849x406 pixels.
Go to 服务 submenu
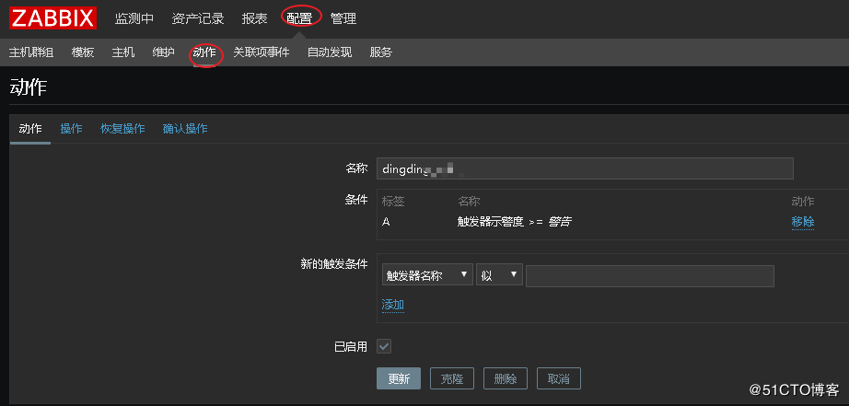pos(381,53)
